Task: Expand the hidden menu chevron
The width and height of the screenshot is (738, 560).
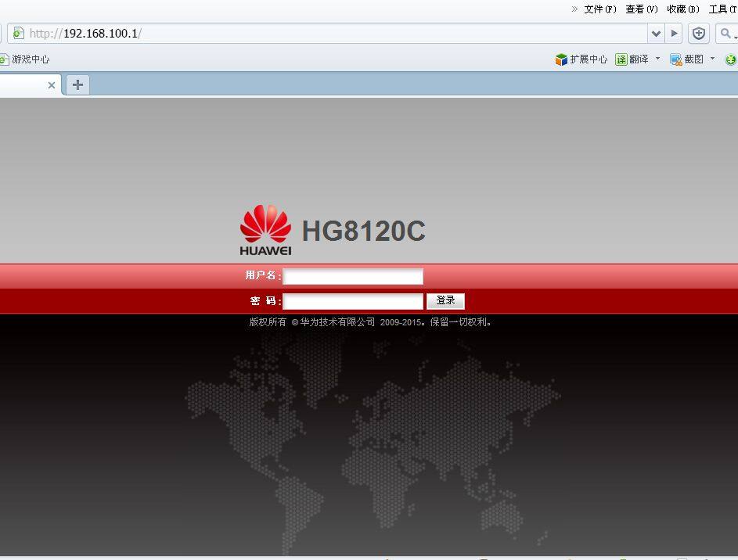Action: 574,9
